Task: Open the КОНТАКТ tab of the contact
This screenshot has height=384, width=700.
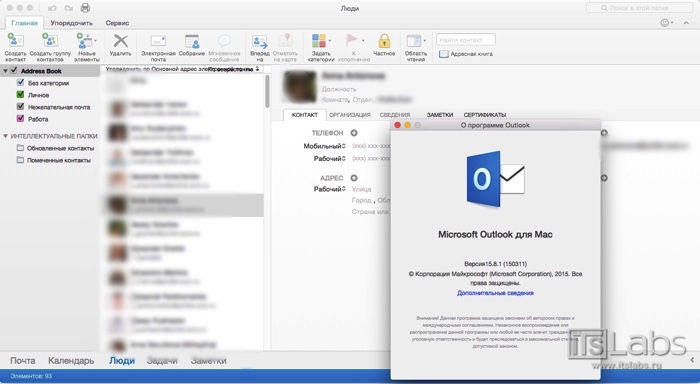Action: 305,115
